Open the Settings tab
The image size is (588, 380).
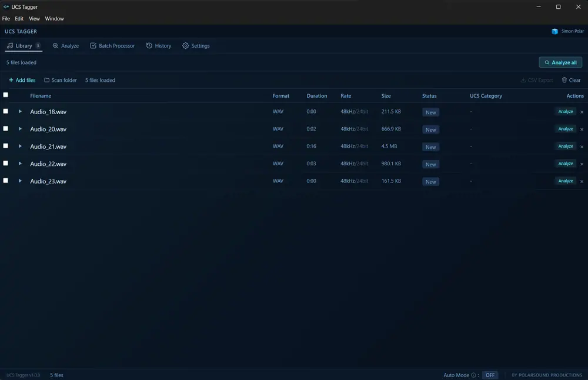tap(196, 46)
